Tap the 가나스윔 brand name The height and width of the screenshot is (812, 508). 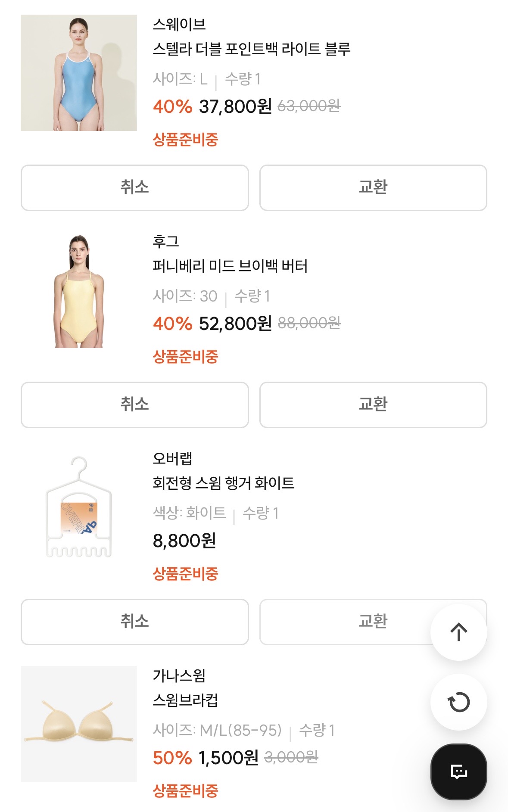tap(179, 676)
